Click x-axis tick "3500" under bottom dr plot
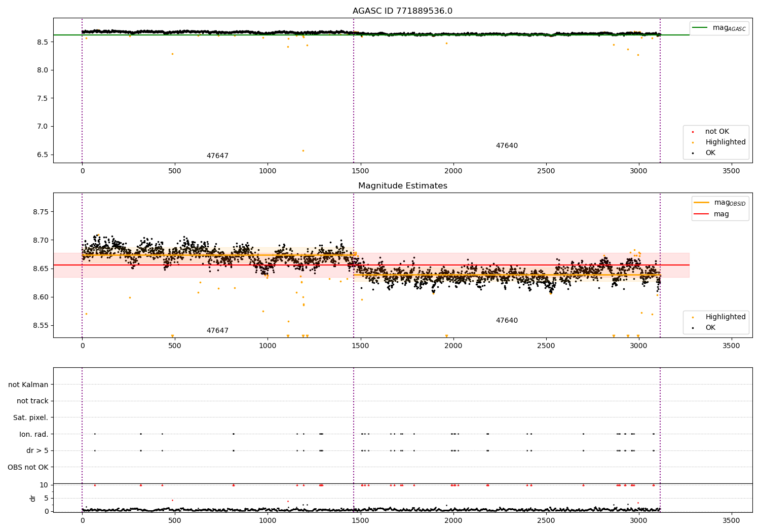760x532 pixels. (731, 520)
